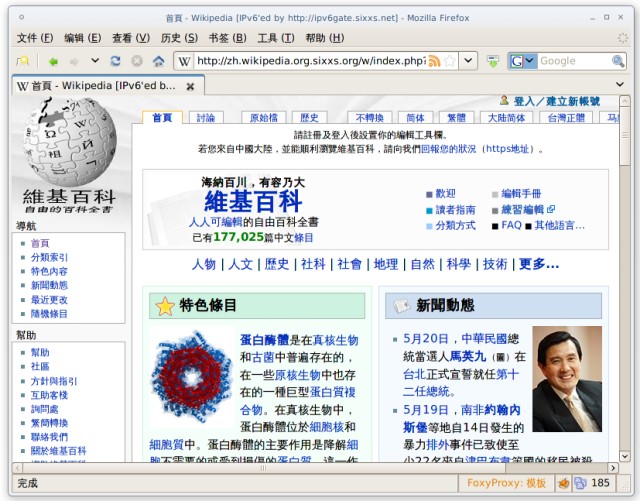
Task: Click the featured article star icon
Action: coord(165,306)
